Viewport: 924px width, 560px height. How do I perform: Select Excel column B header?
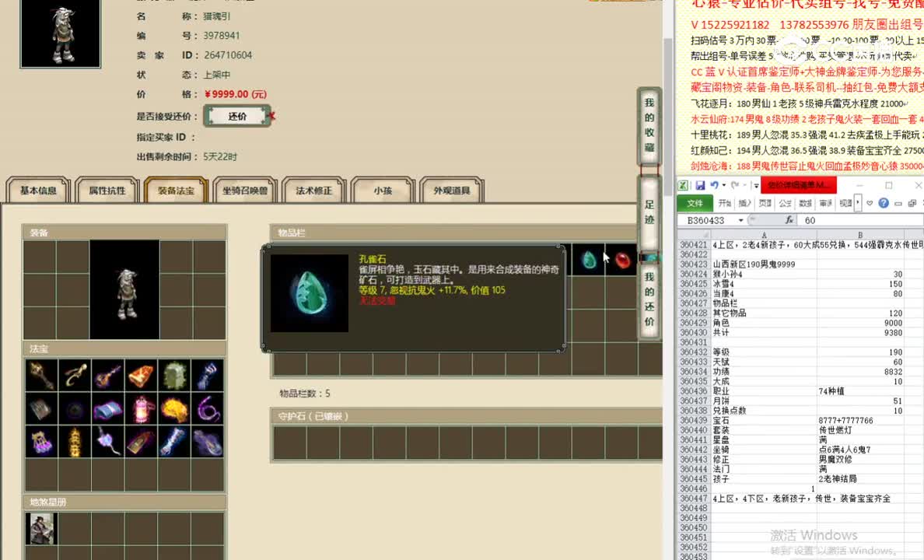[x=859, y=235]
